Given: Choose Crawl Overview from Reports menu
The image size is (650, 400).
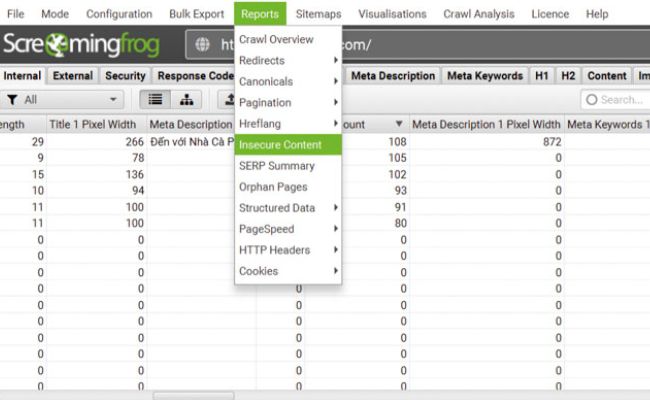Looking at the screenshot, I should click(x=276, y=40).
